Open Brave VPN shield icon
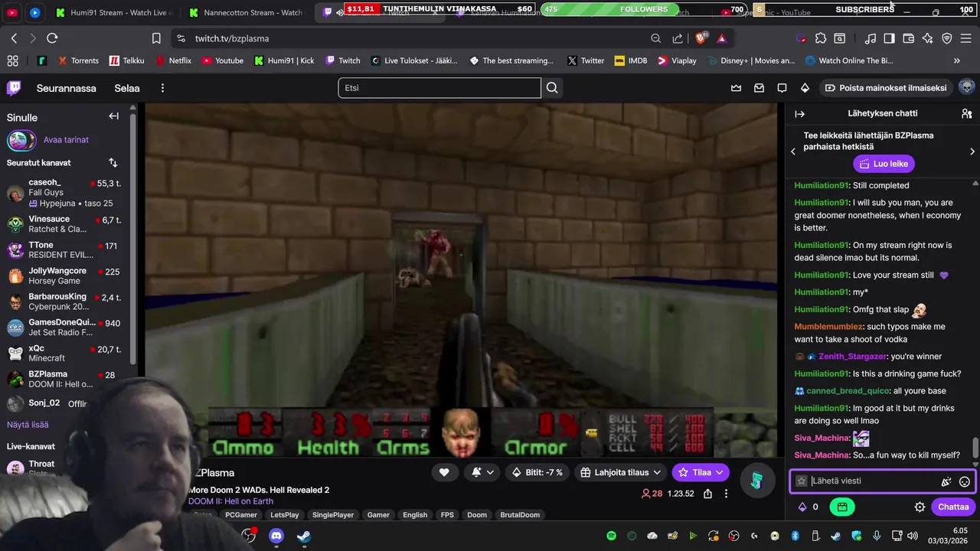The image size is (980, 551). click(946, 38)
